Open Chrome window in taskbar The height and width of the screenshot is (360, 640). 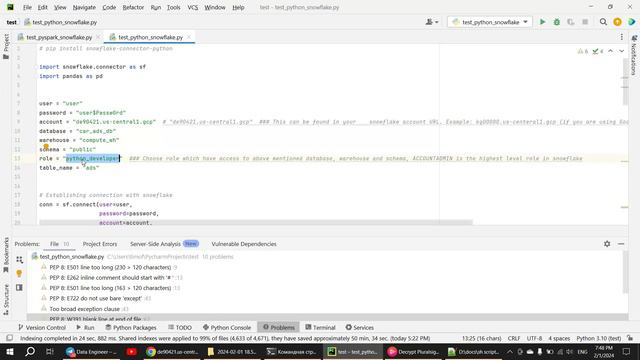pyautogui.click(x=172, y=351)
